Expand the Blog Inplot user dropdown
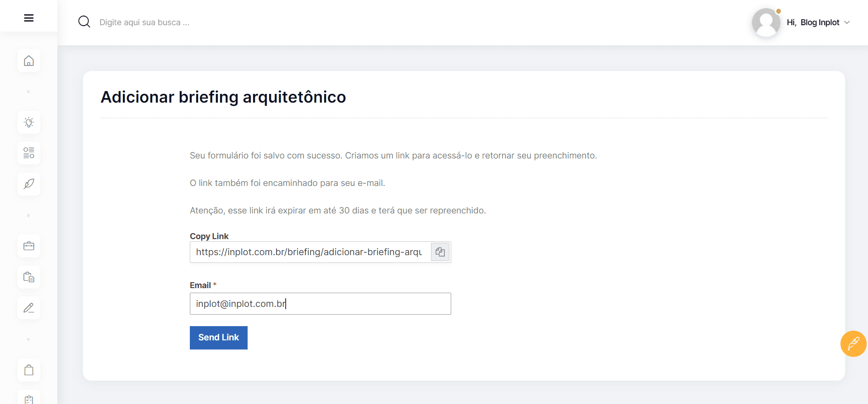 [x=847, y=22]
